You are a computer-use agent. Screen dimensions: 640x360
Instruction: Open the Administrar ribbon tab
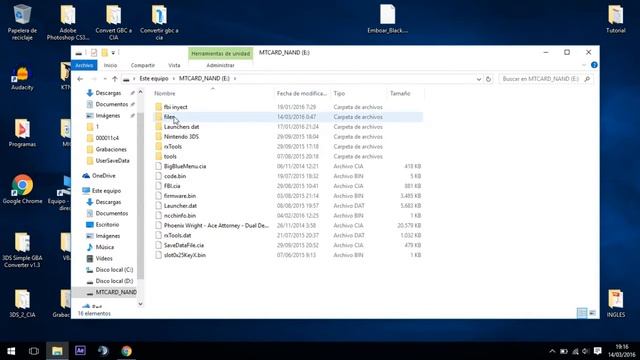coord(220,65)
